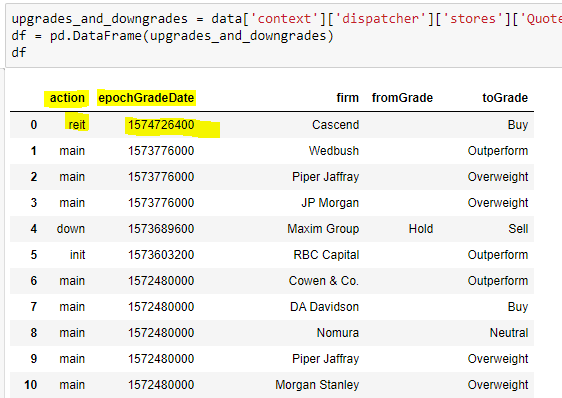
Task: Click the 'toGrade' column header
Action: (505, 98)
